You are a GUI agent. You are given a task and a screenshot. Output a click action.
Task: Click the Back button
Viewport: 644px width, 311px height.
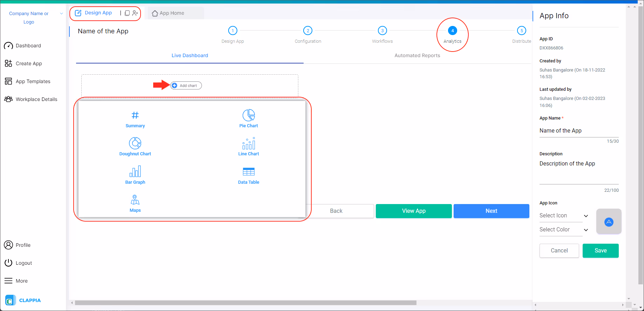pyautogui.click(x=336, y=211)
